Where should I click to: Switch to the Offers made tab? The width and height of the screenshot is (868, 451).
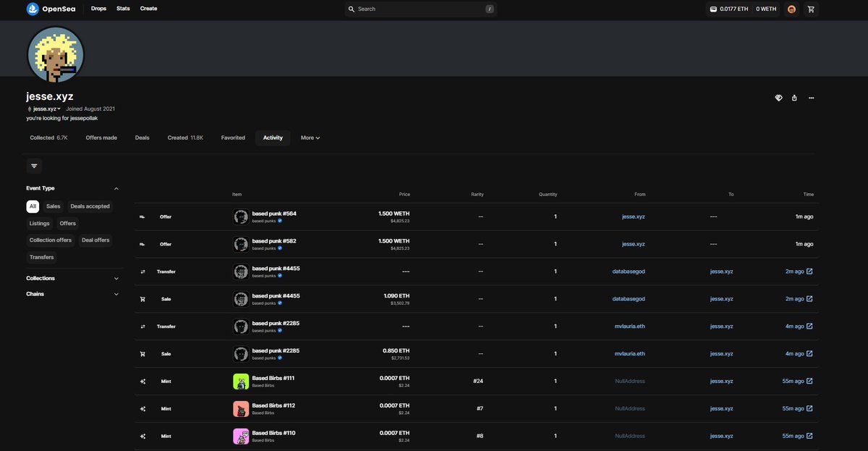101,138
